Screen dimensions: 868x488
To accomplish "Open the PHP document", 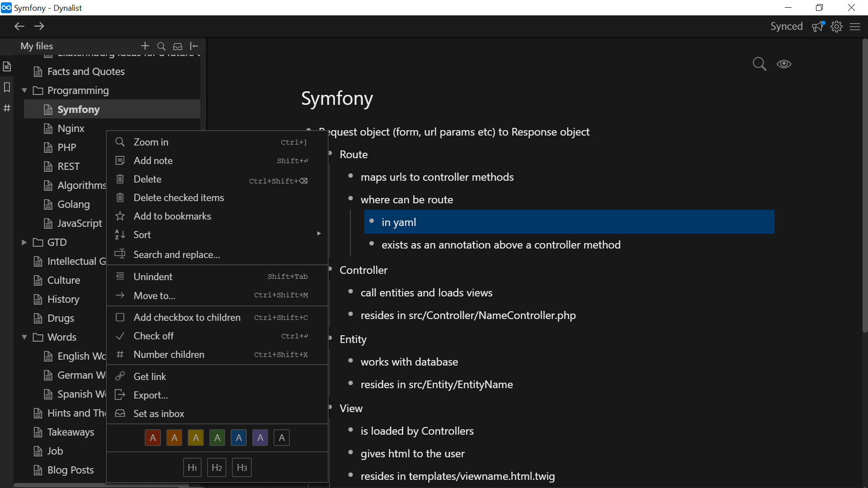I will pyautogui.click(x=67, y=147).
